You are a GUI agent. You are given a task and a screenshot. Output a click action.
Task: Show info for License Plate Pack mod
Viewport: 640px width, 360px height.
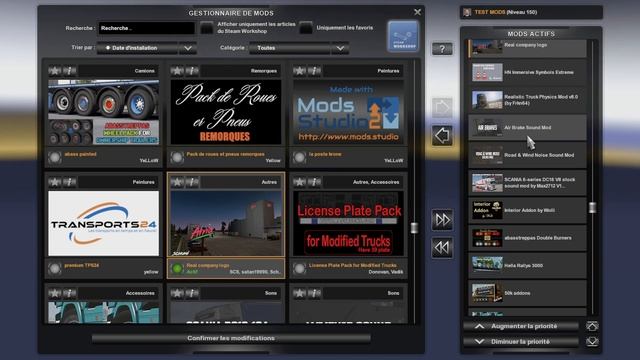(315, 182)
